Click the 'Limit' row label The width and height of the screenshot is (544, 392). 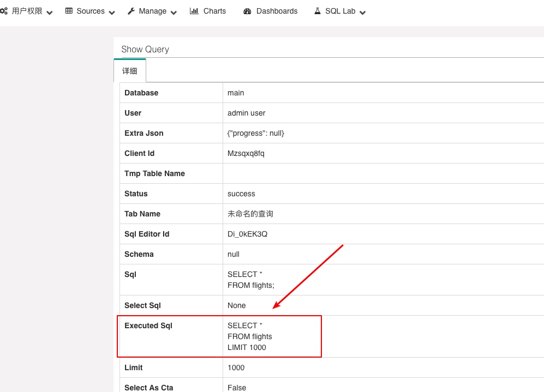[134, 367]
